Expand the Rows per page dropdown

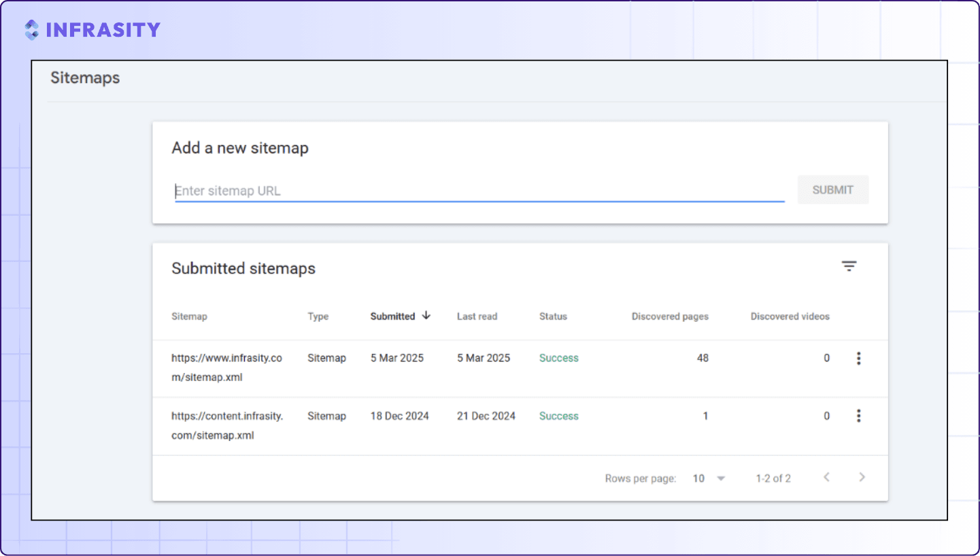709,478
